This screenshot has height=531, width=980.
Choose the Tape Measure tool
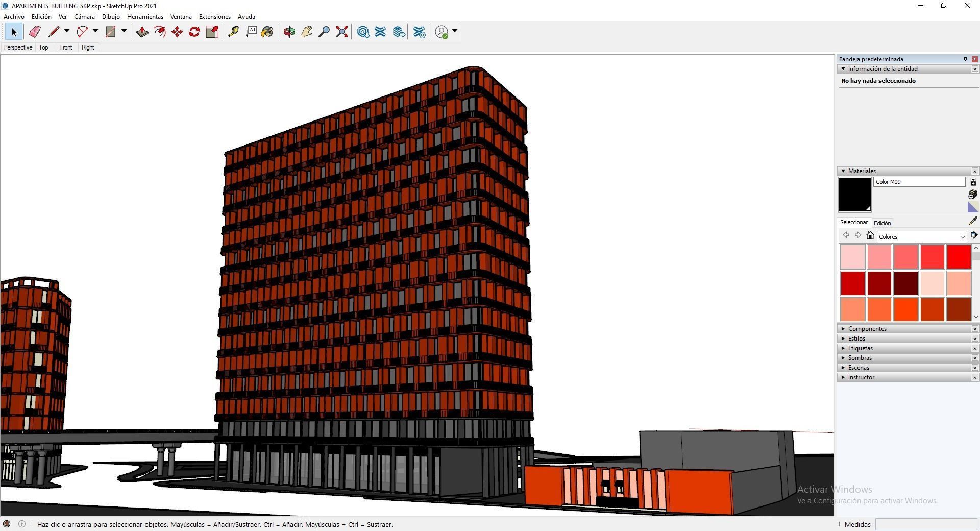tap(233, 32)
